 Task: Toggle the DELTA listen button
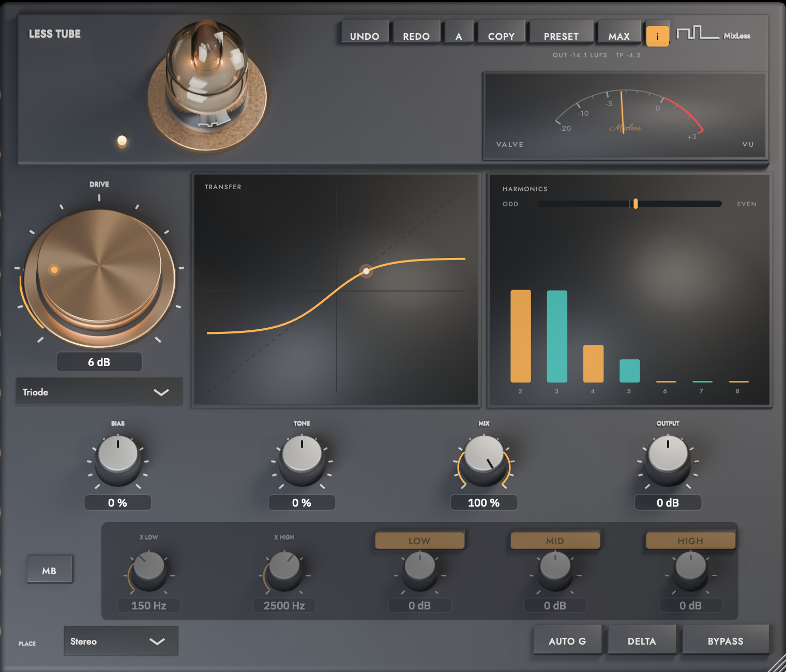tap(642, 640)
